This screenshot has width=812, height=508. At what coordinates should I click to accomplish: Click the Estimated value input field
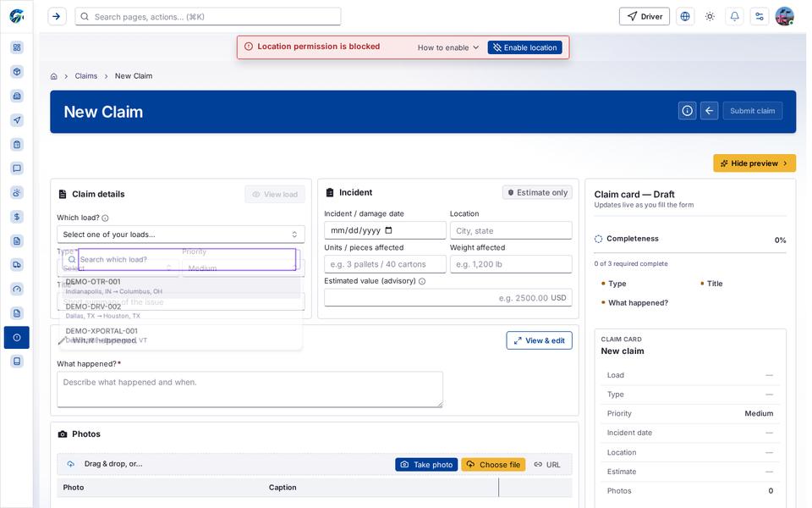click(x=448, y=298)
